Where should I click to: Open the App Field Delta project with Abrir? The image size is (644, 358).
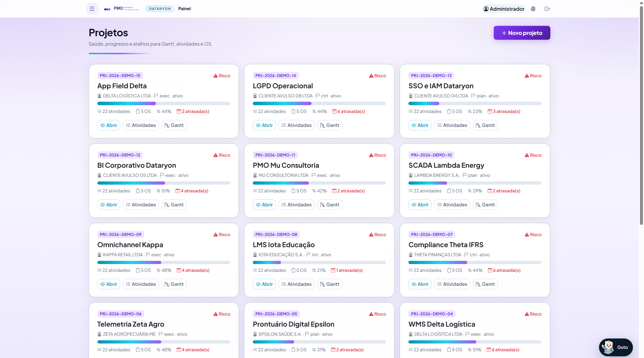point(109,125)
